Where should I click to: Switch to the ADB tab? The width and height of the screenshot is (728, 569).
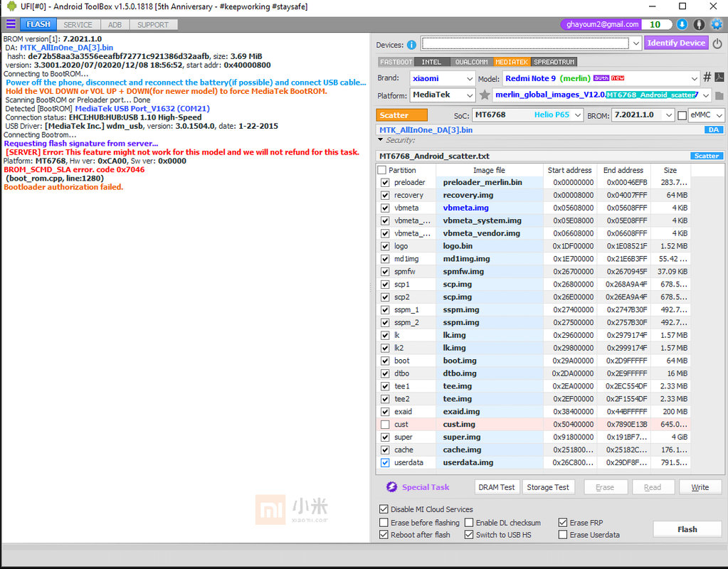click(x=115, y=25)
